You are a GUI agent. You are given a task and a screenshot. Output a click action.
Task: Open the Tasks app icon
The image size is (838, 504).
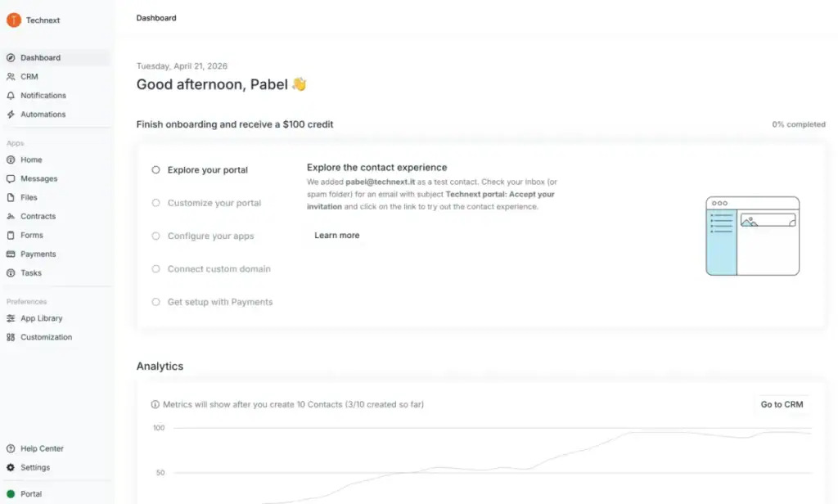[10, 272]
